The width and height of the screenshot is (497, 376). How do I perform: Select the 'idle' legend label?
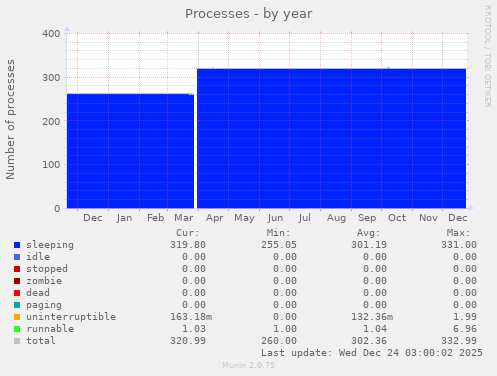(x=38, y=257)
